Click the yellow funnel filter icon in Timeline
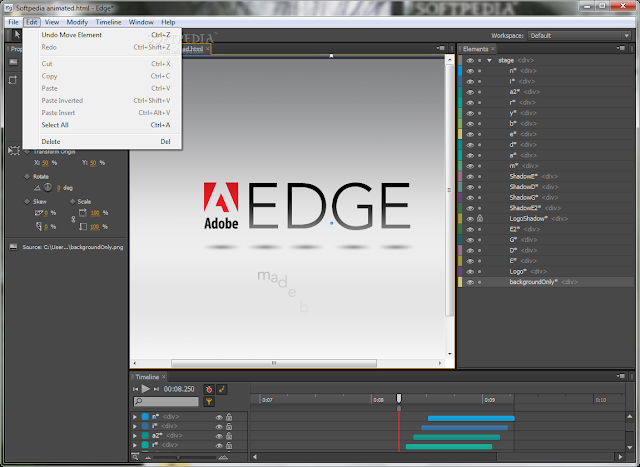The width and height of the screenshot is (640, 467). pyautogui.click(x=209, y=402)
